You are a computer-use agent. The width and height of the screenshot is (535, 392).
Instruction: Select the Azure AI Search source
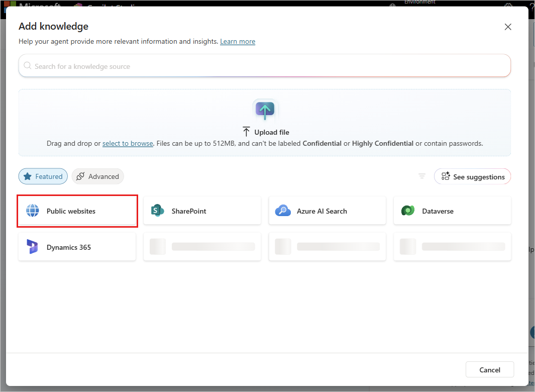click(327, 211)
